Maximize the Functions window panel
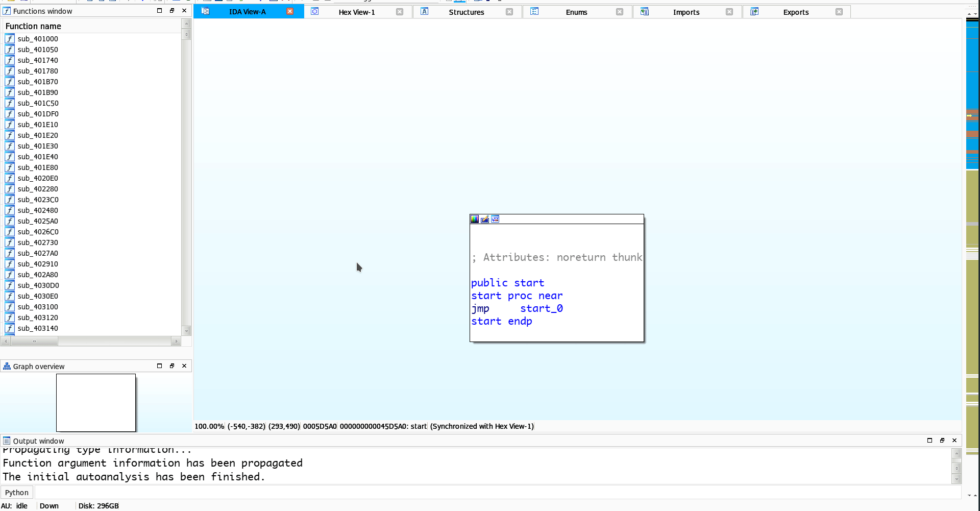The width and height of the screenshot is (980, 511). (159, 11)
